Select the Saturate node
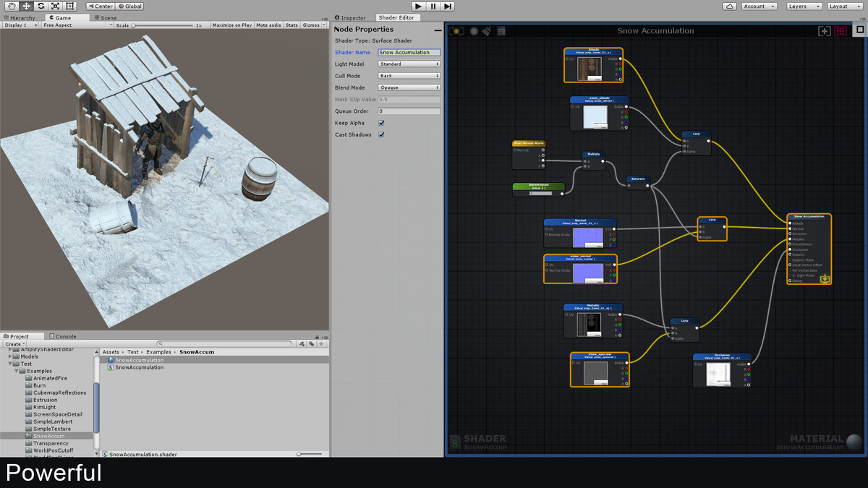 coord(638,182)
